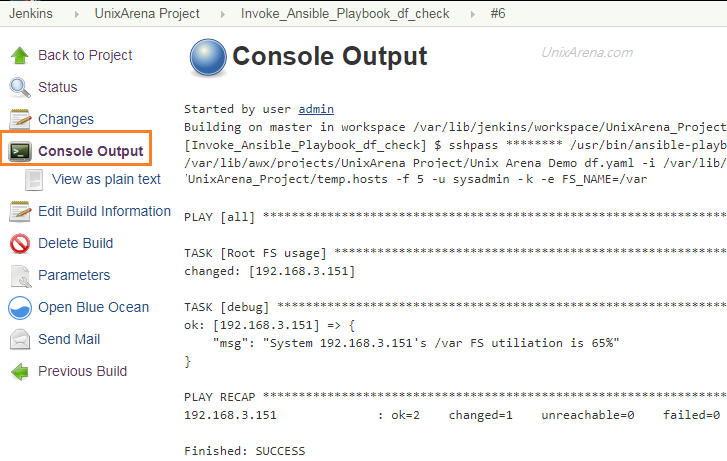Click the sshpass command line
727x461 pixels.
click(455, 145)
